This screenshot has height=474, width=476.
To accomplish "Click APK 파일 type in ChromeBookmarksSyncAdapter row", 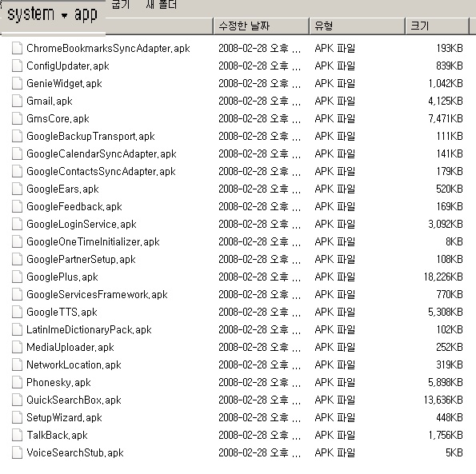I will click(335, 48).
